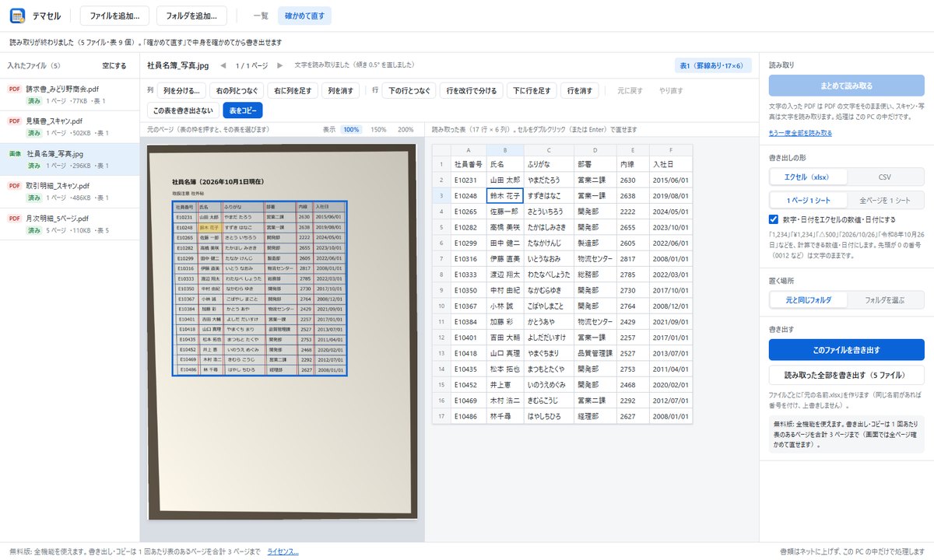This screenshot has height=560, width=934.
Task: Select the 表1 (罫線あり・17×6) table chip
Action: tap(713, 66)
